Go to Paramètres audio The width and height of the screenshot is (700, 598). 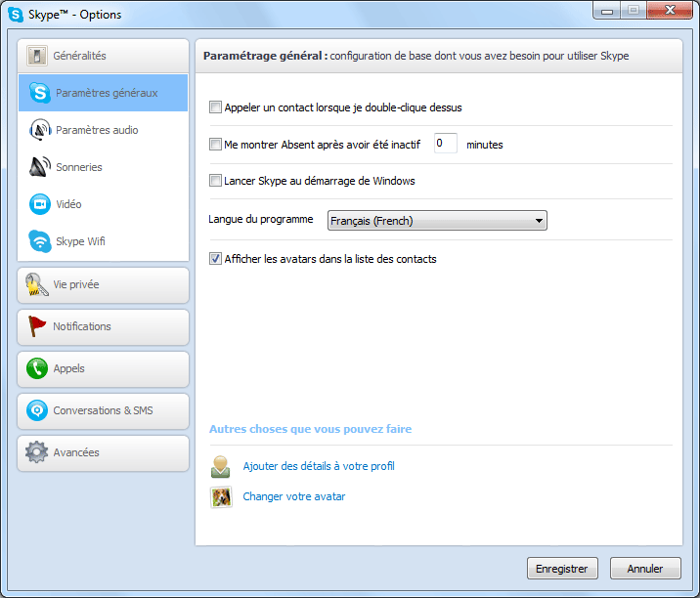click(103, 130)
